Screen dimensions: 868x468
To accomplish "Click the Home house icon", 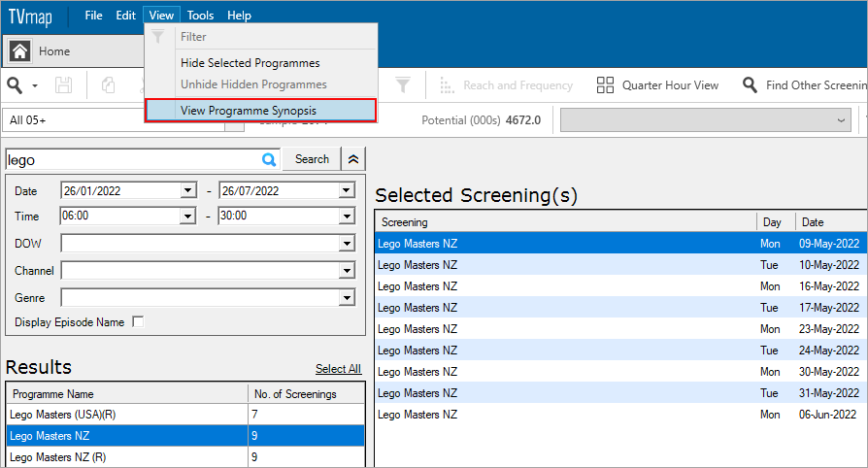I will pos(20,51).
